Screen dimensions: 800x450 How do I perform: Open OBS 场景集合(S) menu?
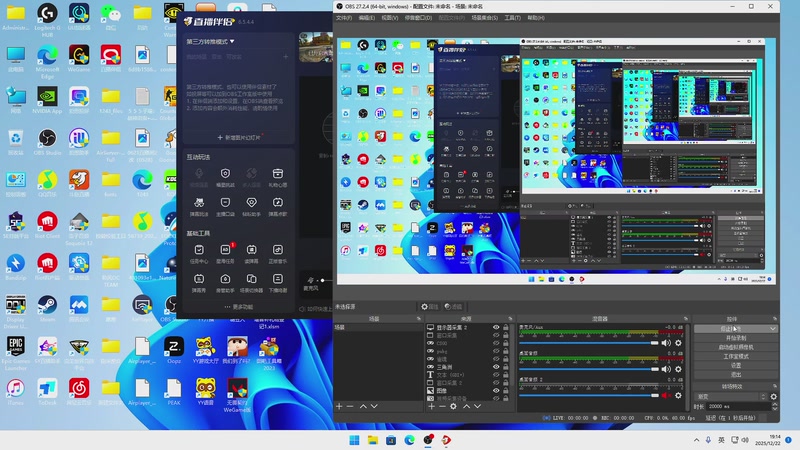pyautogui.click(x=484, y=17)
